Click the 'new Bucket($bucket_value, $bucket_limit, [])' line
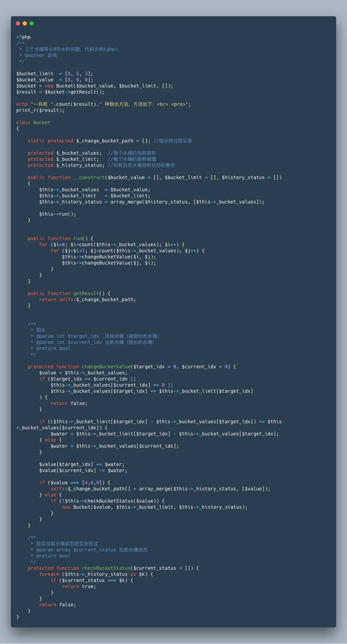347x644 pixels. [x=95, y=86]
